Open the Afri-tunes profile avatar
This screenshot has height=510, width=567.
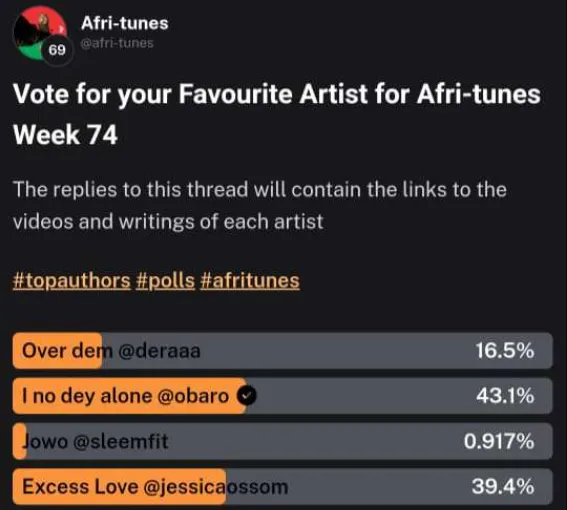[40, 34]
